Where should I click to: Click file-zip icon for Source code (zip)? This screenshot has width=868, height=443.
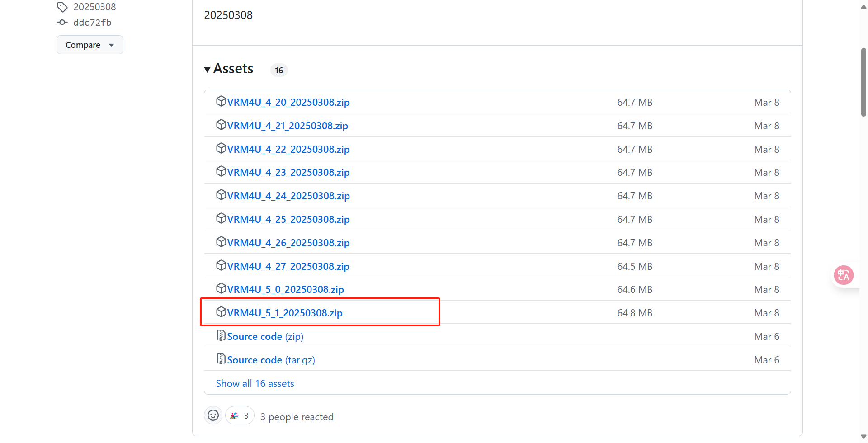[221, 335]
